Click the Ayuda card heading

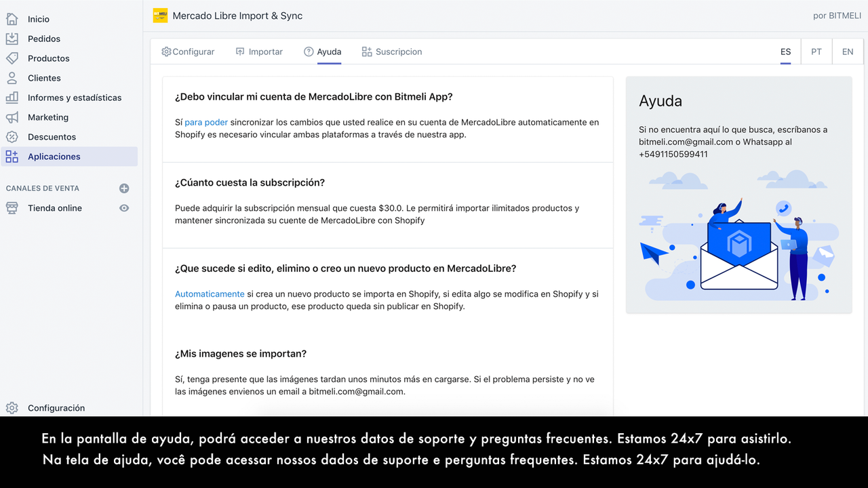click(660, 101)
